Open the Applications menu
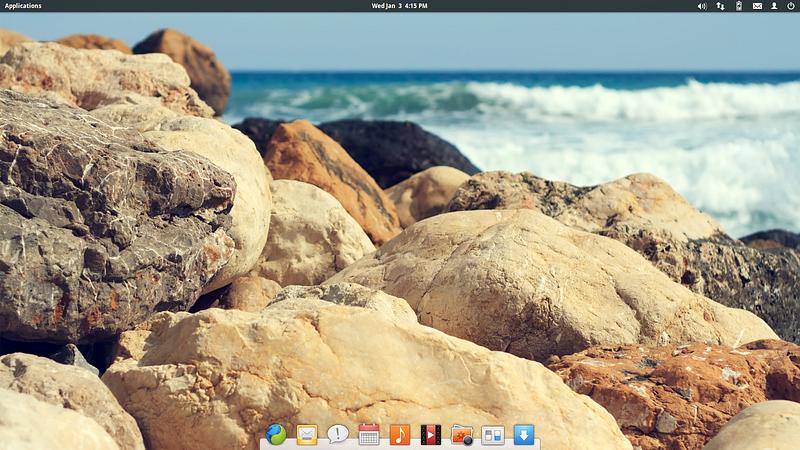This screenshot has width=800, height=450. click(x=23, y=6)
